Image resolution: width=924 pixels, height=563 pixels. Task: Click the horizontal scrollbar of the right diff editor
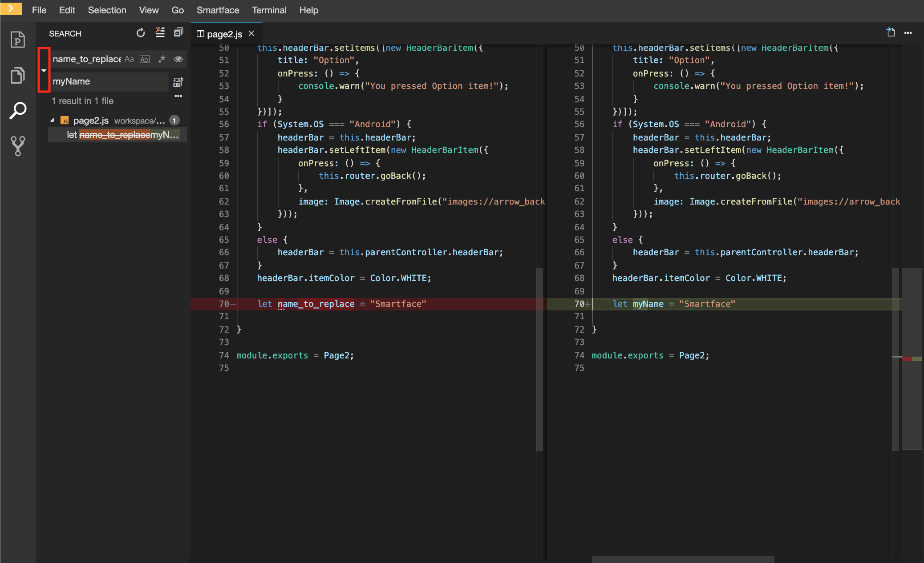coord(683,559)
